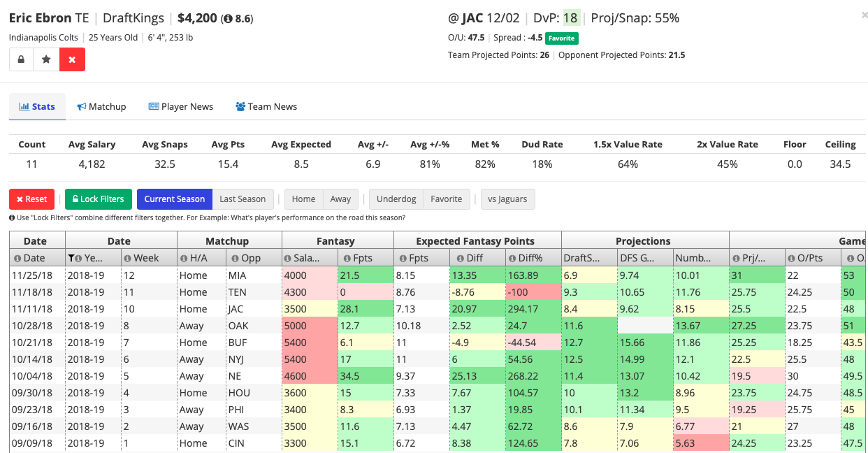Image resolution: width=868 pixels, height=453 pixels.
Task: Click the green Favorite spread badge
Action: tap(561, 38)
